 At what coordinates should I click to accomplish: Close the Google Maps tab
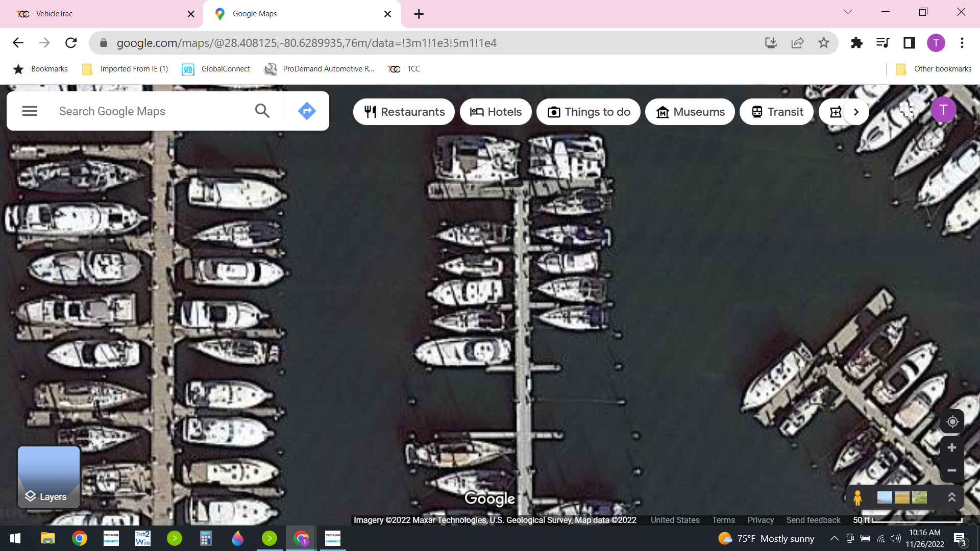(387, 14)
